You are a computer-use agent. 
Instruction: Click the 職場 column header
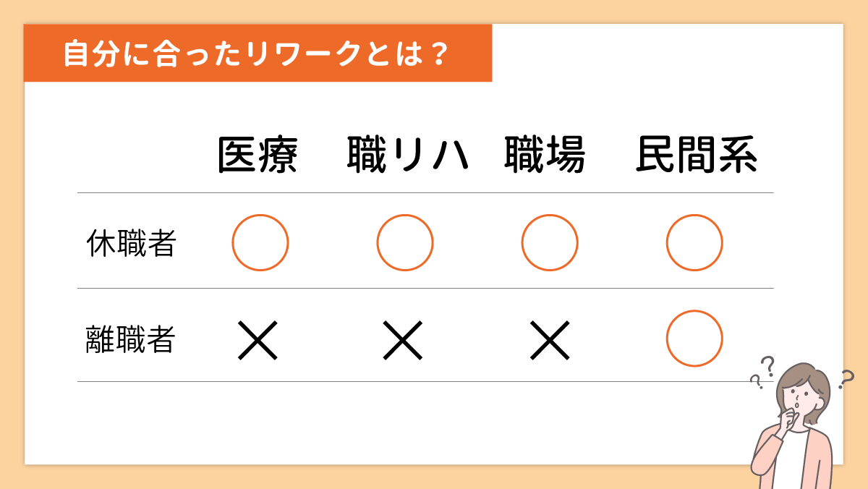point(545,155)
